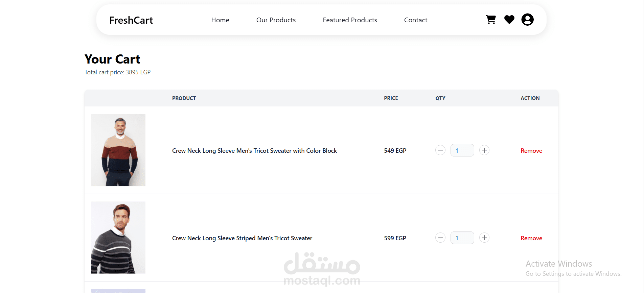Open the shopping cart icon
Viewport: 644px width, 293px height.
pos(491,20)
